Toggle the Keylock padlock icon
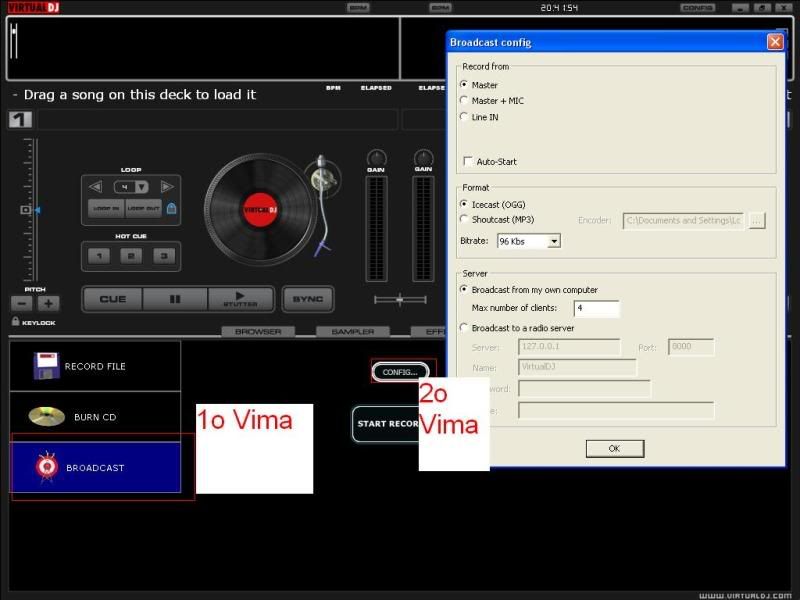Image resolution: width=800 pixels, height=600 pixels. (x=16, y=322)
